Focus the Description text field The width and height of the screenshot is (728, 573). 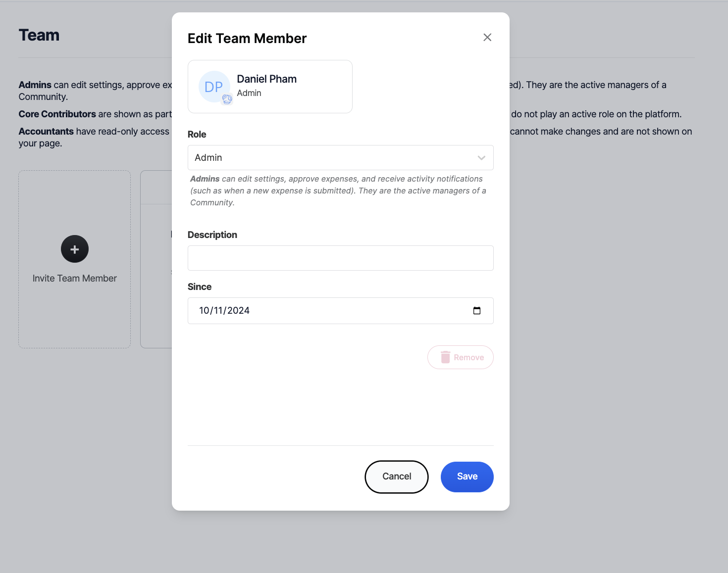click(340, 258)
